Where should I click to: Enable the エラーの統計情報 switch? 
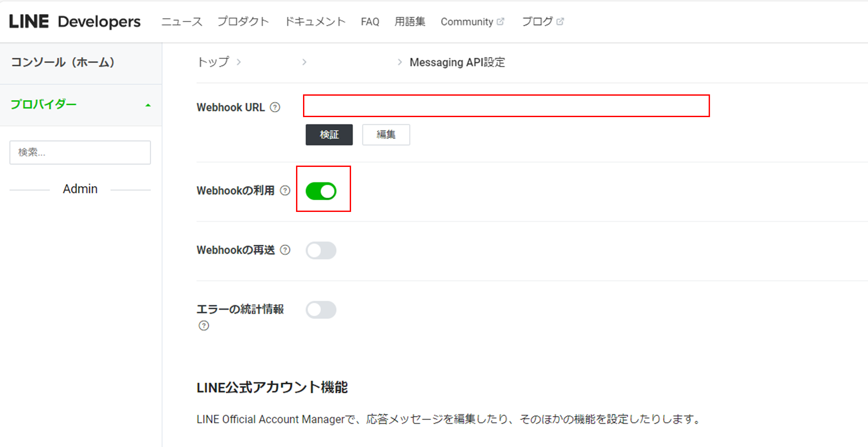[x=321, y=310]
